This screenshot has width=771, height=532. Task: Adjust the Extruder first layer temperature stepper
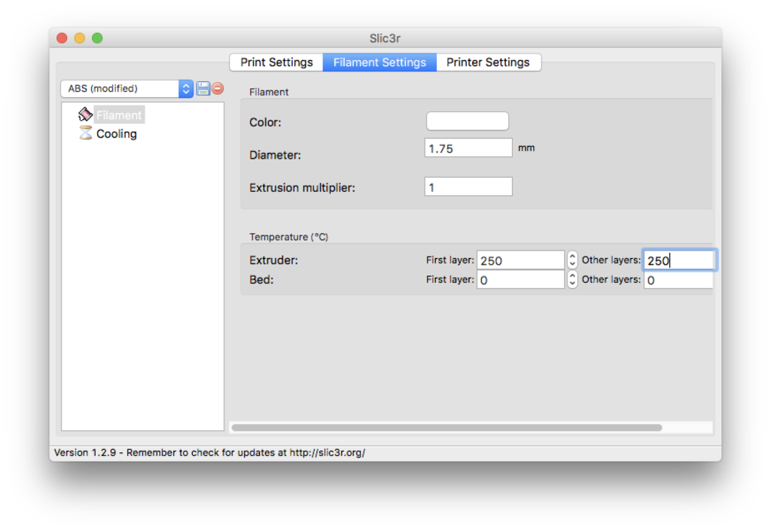click(x=572, y=260)
